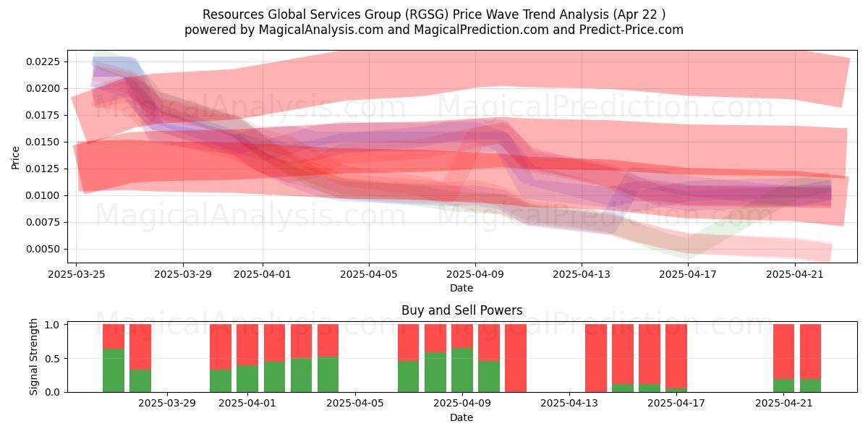This screenshot has width=868, height=434.
Task: Click the 2025-04-13 date tick on price chart
Action: click(582, 274)
